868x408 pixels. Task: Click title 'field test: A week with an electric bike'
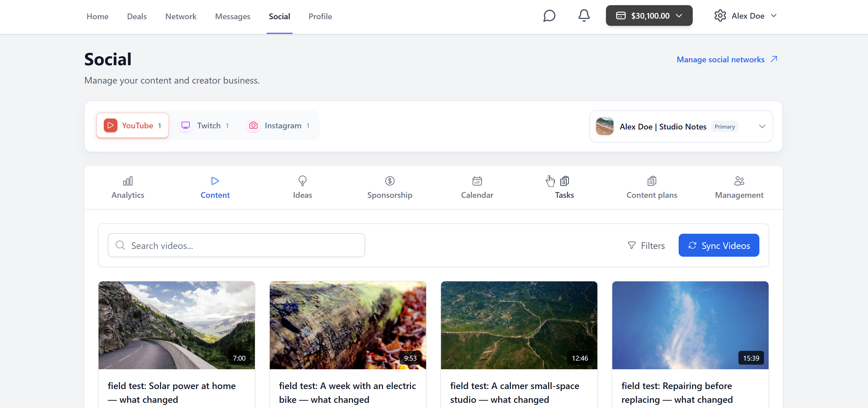347,392
